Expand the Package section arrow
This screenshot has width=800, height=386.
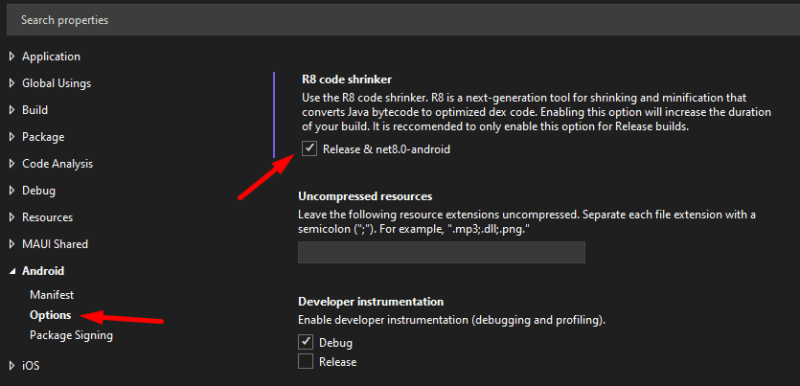pyautogui.click(x=12, y=137)
